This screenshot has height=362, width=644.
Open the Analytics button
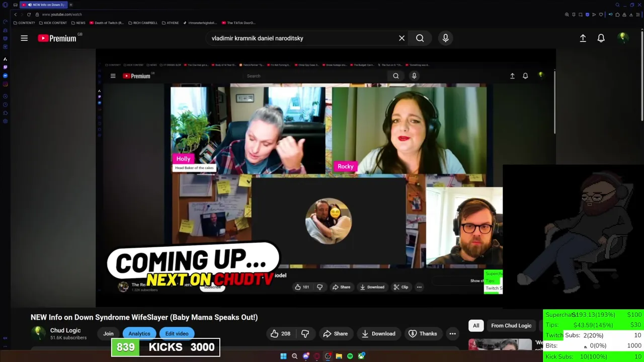(x=139, y=333)
